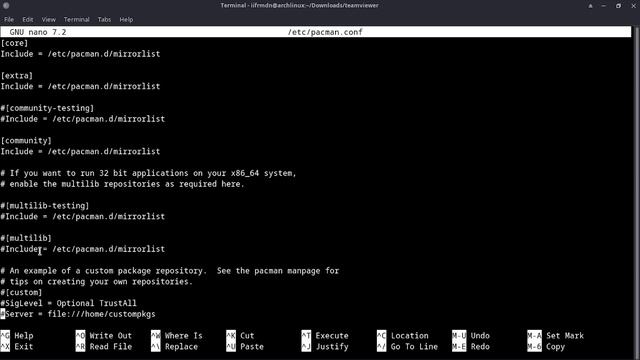
Task: Click the #Server = file:///home/custompkgs line
Action: (78, 314)
